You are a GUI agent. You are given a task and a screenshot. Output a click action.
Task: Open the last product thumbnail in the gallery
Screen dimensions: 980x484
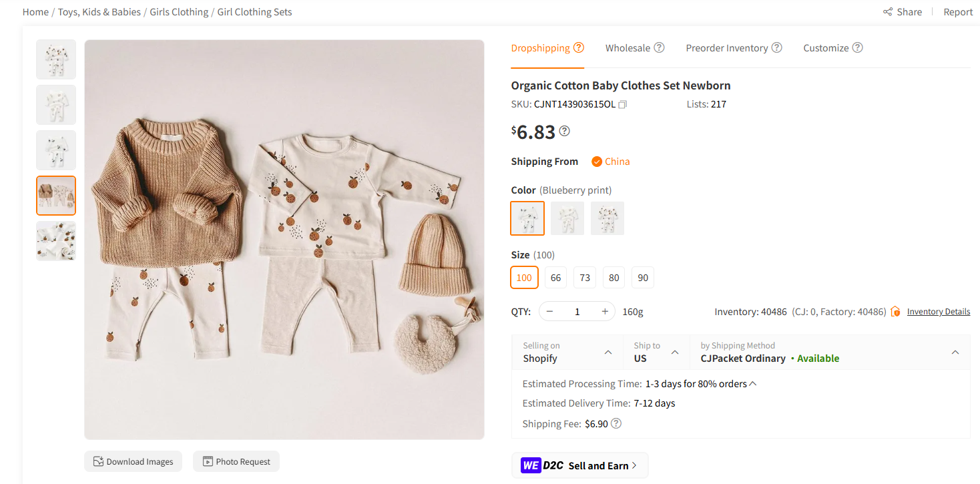point(56,241)
